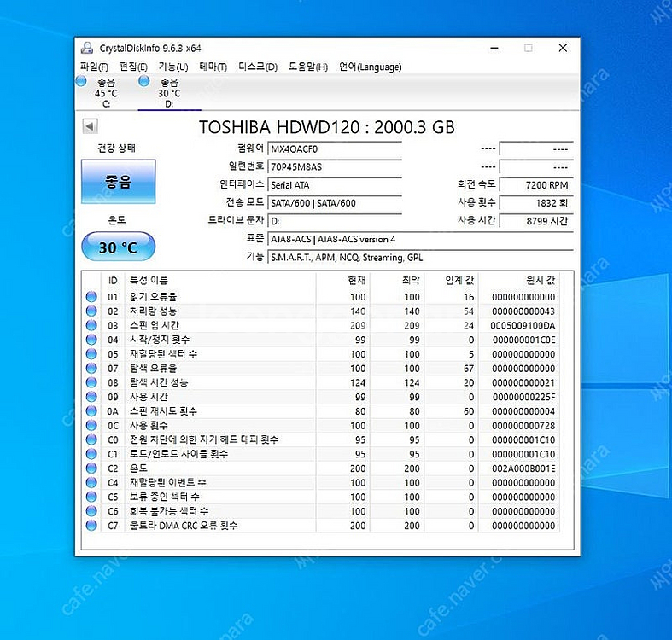This screenshot has width=672, height=640.
Task: Click the disk title TOSHIBA HDWD120 : 2000.3 GB
Action: pyautogui.click(x=326, y=127)
